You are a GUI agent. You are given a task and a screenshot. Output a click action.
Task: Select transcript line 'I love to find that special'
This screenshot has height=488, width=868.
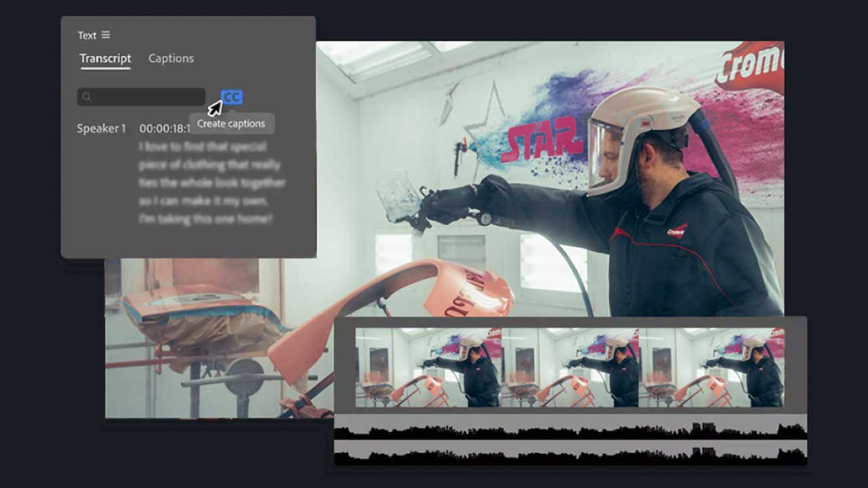[x=203, y=146]
